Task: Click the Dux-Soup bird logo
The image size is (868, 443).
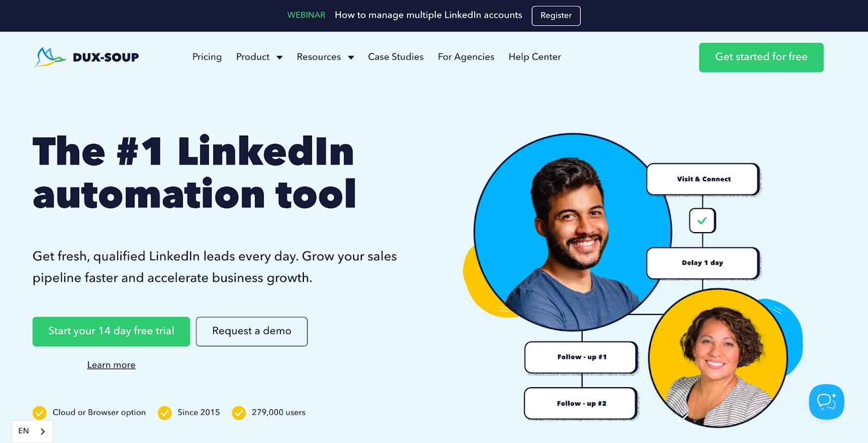Action: [50, 57]
